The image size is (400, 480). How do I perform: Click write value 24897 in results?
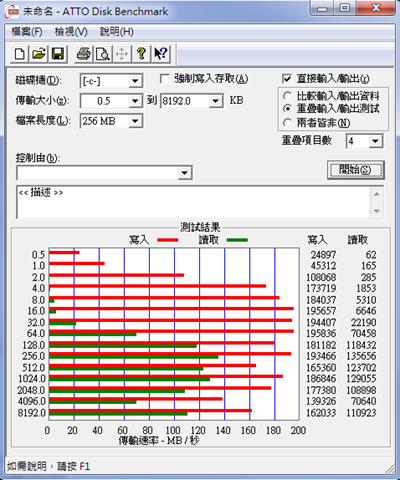click(323, 255)
